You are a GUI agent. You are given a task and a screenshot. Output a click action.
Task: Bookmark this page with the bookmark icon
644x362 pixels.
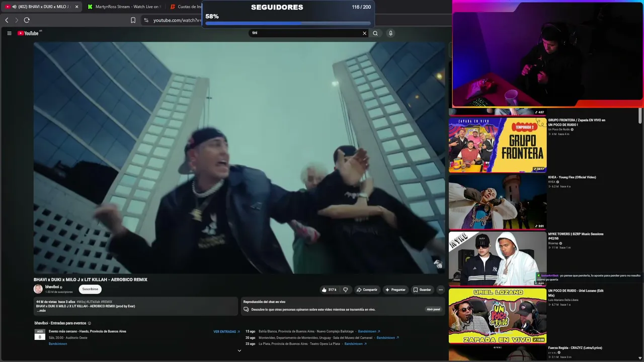coord(133,20)
